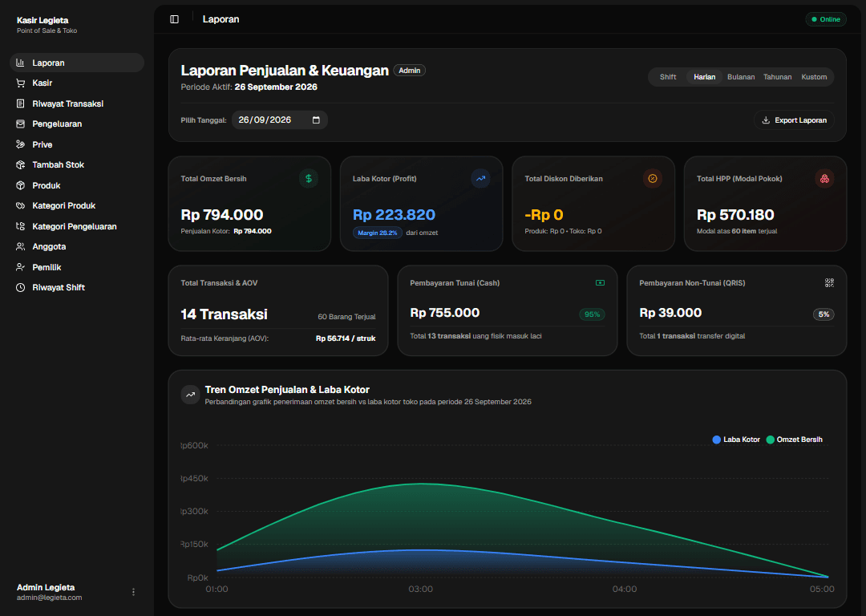Click the Margin 28.2% badge
Screen dimensions: 866x616
[x=377, y=233]
